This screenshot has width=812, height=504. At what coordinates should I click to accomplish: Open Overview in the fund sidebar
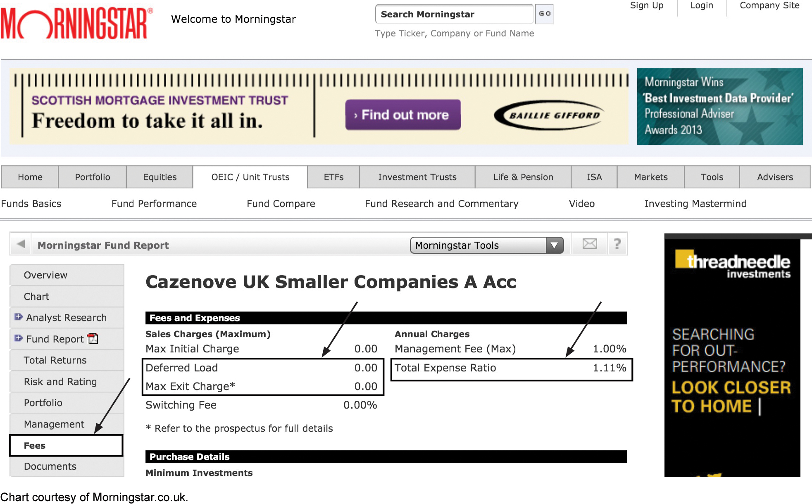click(x=67, y=275)
